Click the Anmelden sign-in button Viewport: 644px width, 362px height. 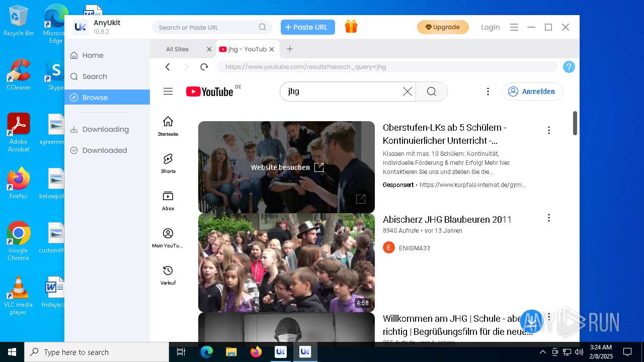pos(532,92)
